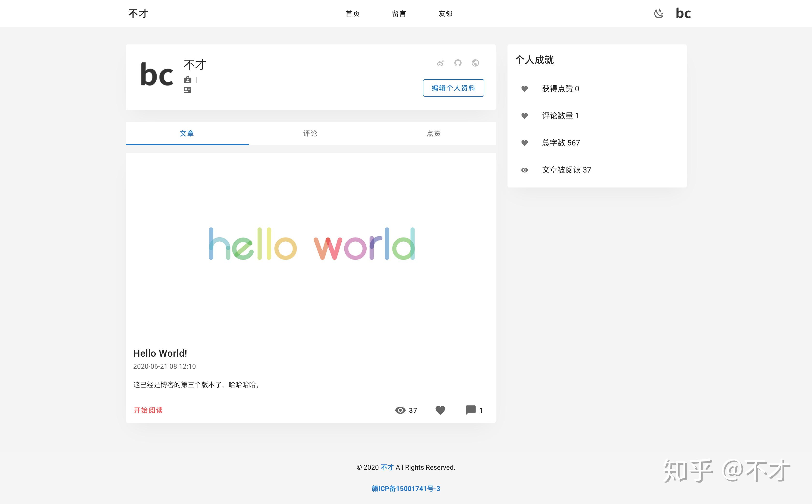
Task: Click the 开始阅读 link
Action: click(x=148, y=410)
